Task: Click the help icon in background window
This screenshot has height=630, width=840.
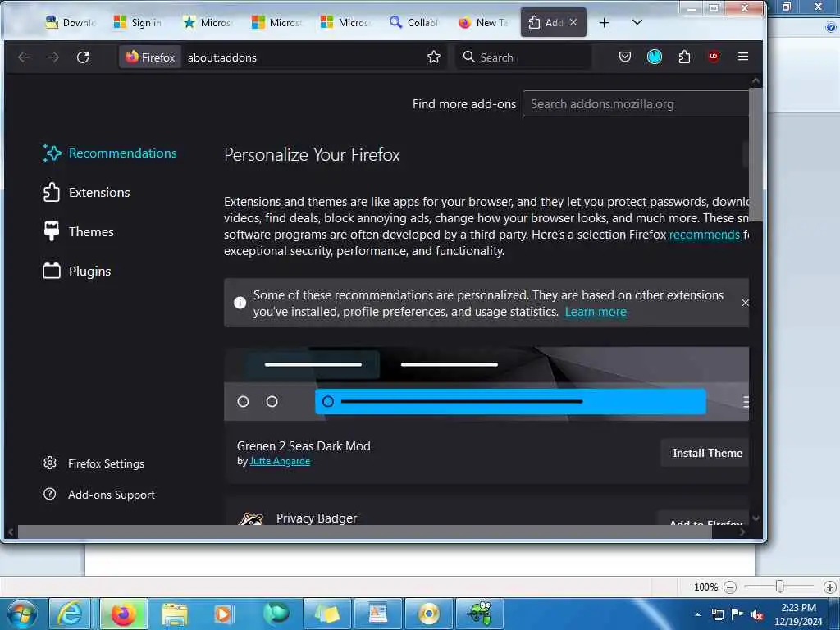Action: click(831, 27)
